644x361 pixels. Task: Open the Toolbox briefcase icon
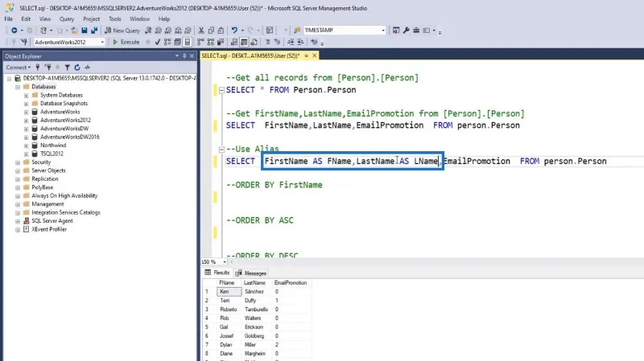point(416,31)
